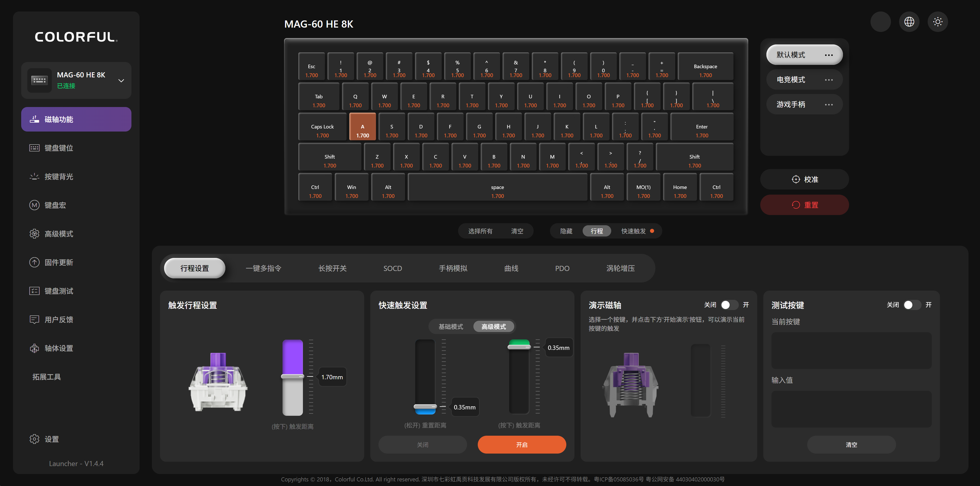The image size is (980, 486).
Task: Toggle the brightness theme sun icon
Action: (937, 22)
